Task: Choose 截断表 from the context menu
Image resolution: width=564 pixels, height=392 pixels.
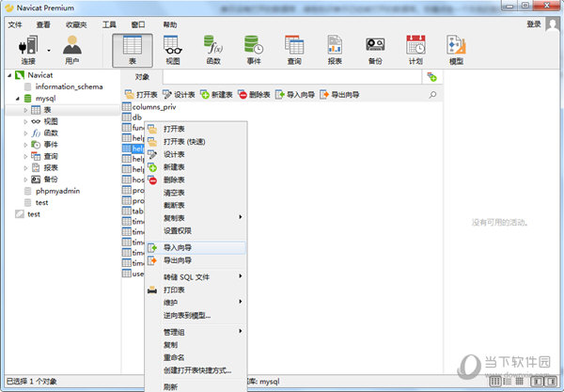Action: tap(196, 205)
